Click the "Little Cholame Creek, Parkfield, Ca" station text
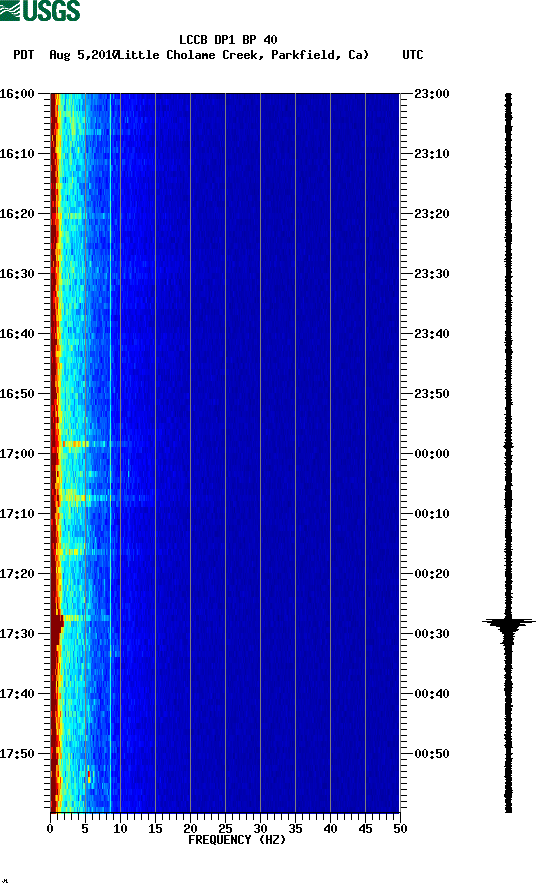This screenshot has height=892, width=552. 244,55
